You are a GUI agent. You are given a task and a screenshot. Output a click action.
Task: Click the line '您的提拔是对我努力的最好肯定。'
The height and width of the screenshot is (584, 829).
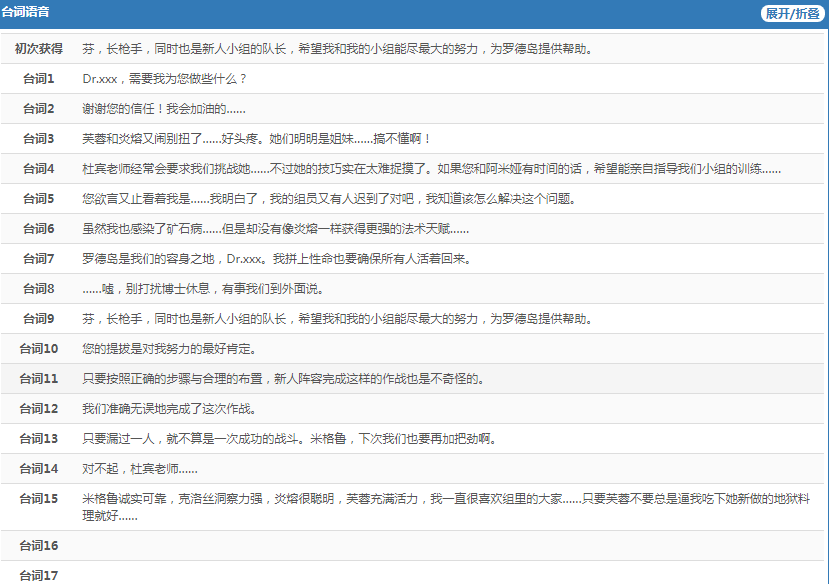(169, 349)
